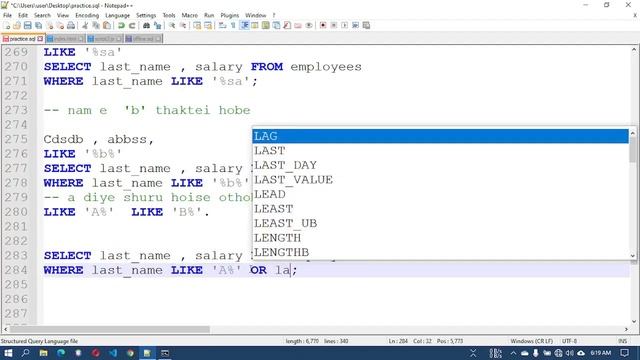Click line number 281 in the margin
The width and height of the screenshot is (640, 360).
coord(16,227)
